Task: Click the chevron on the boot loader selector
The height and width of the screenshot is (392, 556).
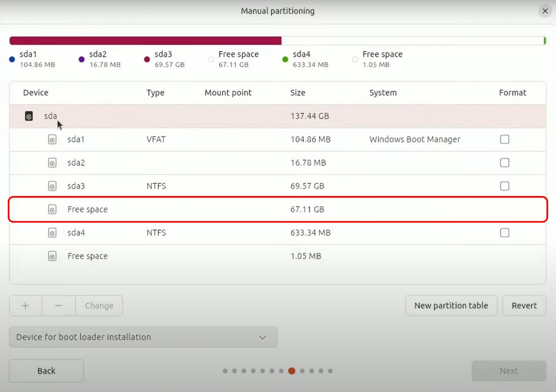Action: pos(262,337)
